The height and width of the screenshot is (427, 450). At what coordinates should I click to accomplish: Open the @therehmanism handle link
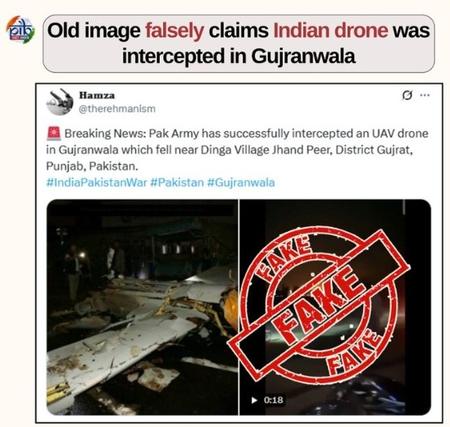tap(117, 109)
